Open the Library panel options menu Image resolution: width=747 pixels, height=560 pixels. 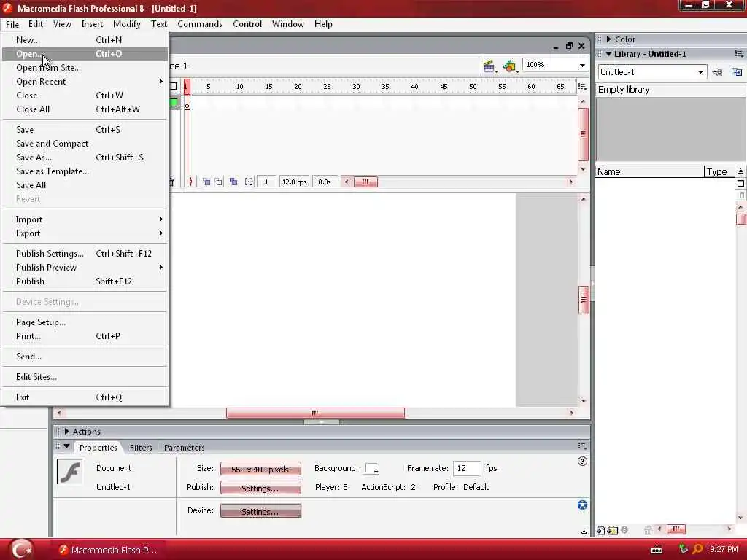pos(739,54)
